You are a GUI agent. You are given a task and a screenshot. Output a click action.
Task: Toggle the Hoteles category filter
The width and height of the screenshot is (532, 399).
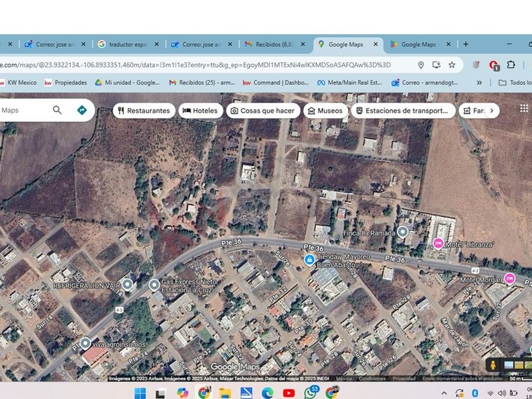pos(200,110)
